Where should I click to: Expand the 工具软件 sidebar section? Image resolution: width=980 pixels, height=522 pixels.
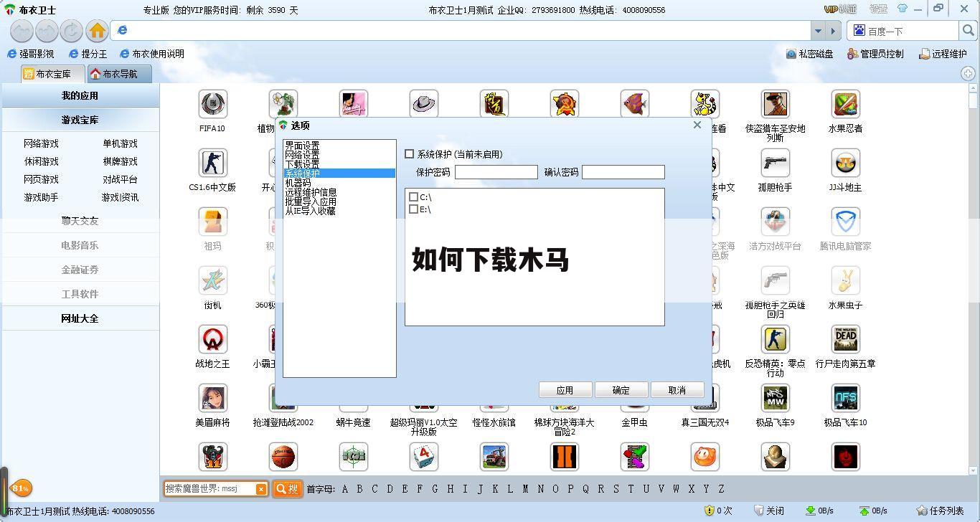click(80, 294)
